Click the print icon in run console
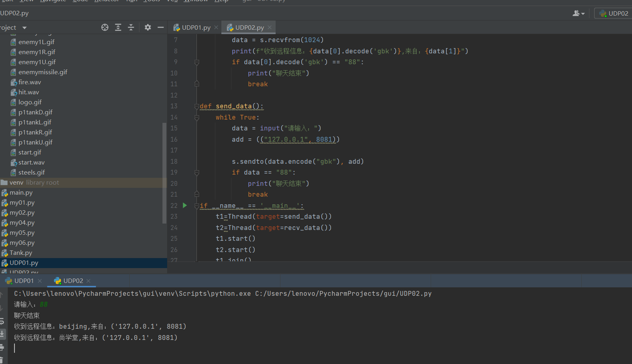This screenshot has height=364, width=632. pos(2,347)
